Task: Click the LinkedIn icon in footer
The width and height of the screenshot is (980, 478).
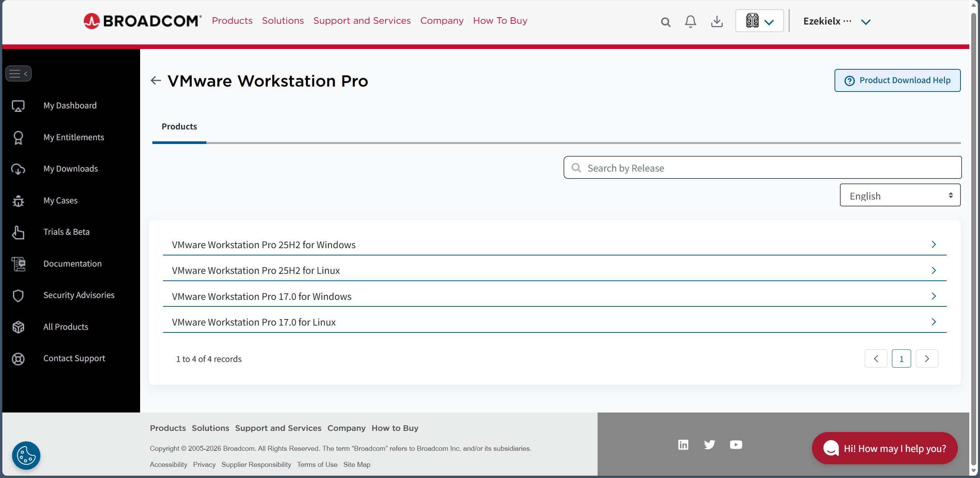Action: pos(683,445)
